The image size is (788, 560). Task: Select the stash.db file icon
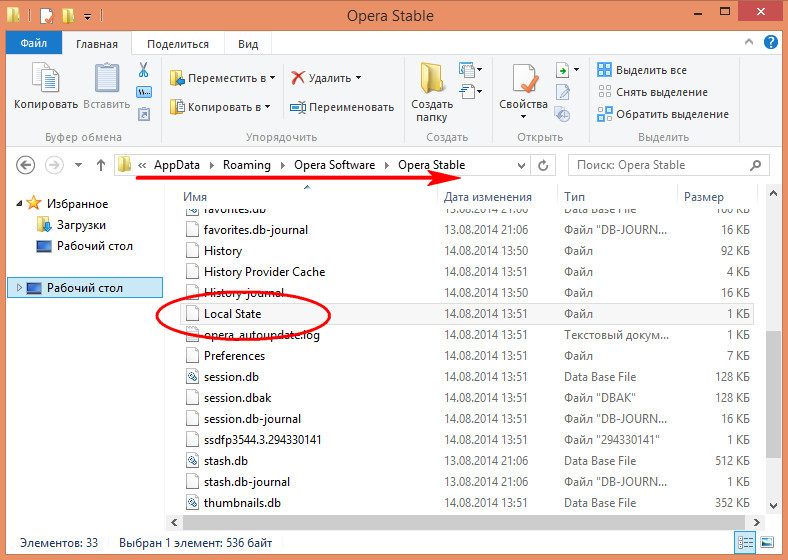point(192,460)
